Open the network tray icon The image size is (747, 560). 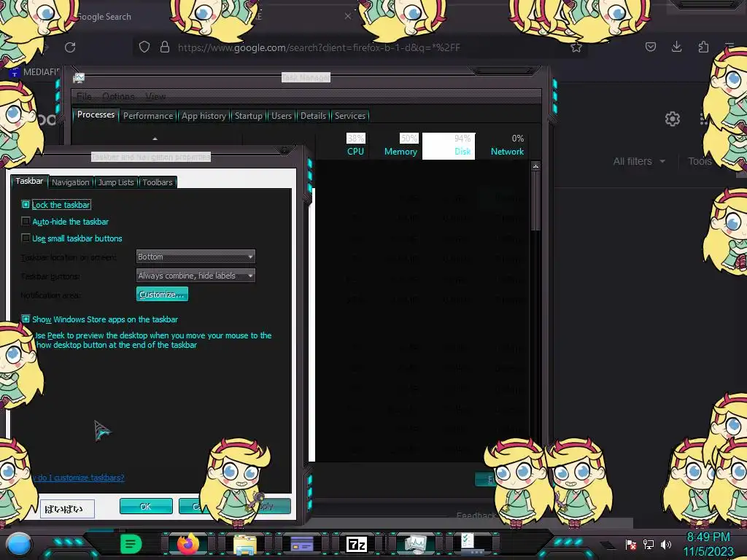pyautogui.click(x=649, y=544)
